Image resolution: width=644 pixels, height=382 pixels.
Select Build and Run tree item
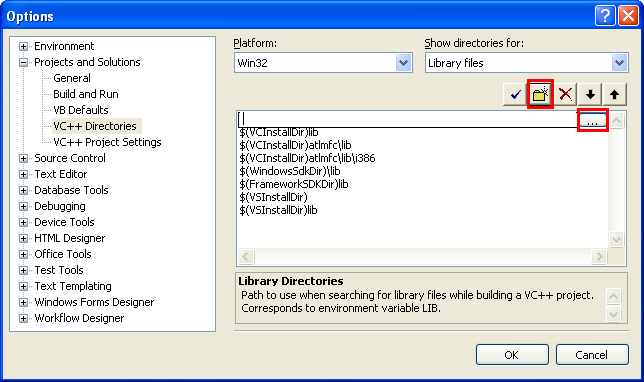pos(86,94)
